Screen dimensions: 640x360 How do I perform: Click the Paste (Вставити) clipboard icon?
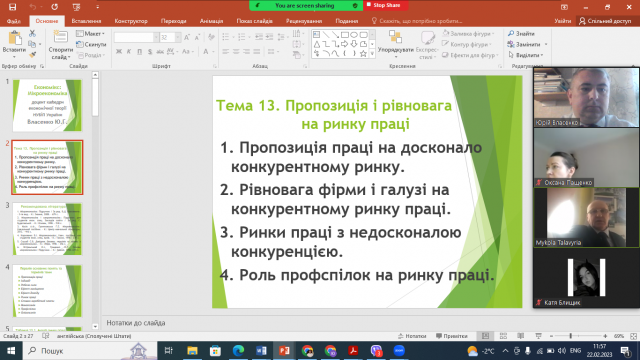pyautogui.click(x=15, y=38)
